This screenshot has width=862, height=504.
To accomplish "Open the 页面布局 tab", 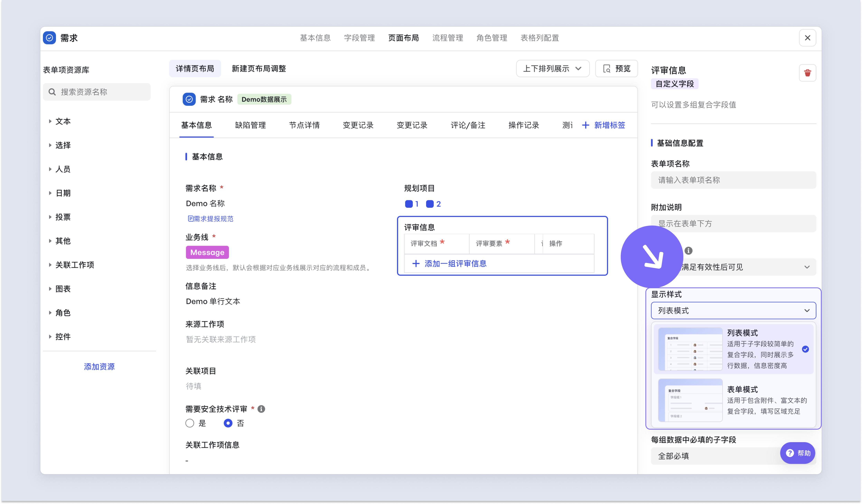I will 404,38.
